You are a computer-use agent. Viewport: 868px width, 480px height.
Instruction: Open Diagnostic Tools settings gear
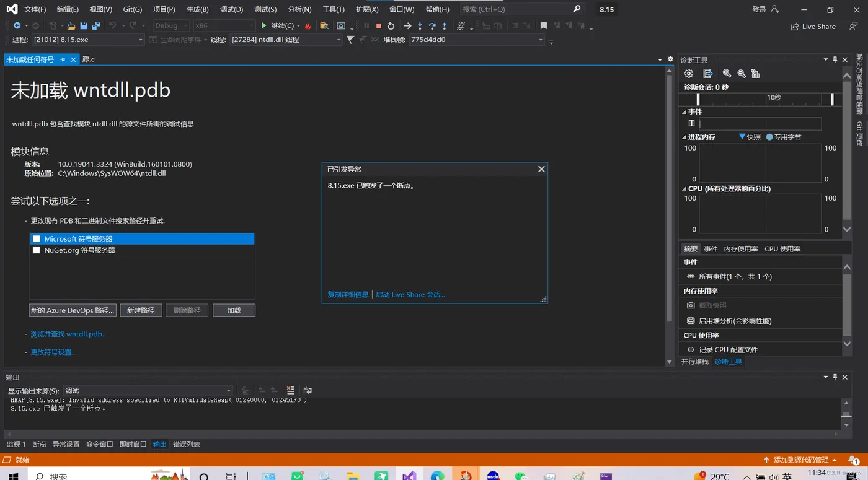tap(689, 74)
